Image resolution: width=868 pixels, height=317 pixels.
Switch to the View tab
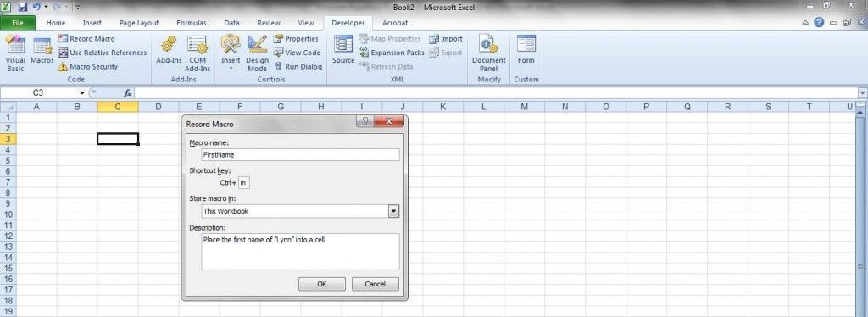click(x=305, y=23)
